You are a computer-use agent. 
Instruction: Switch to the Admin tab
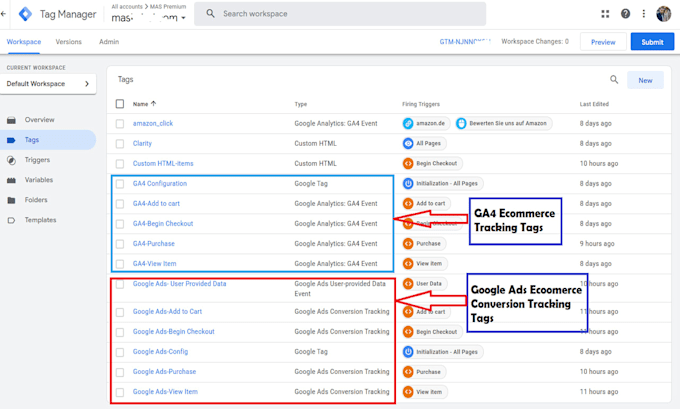[x=109, y=42]
